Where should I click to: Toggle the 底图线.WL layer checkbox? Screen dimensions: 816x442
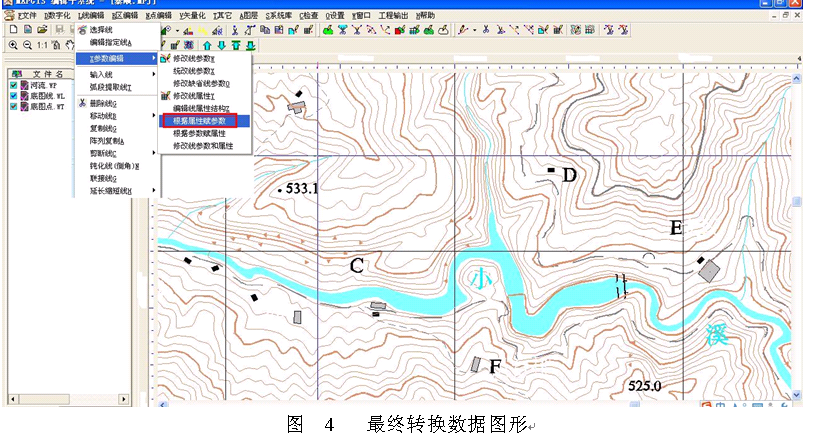(14, 96)
